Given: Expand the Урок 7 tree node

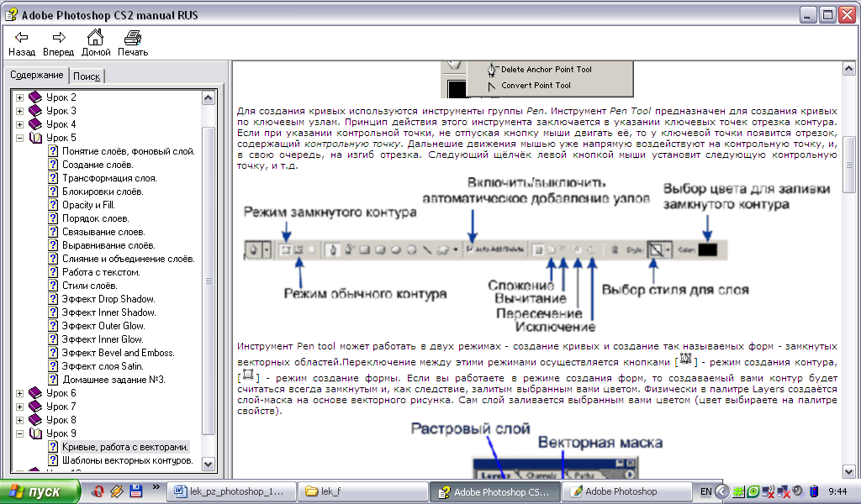Looking at the screenshot, I should click(20, 407).
